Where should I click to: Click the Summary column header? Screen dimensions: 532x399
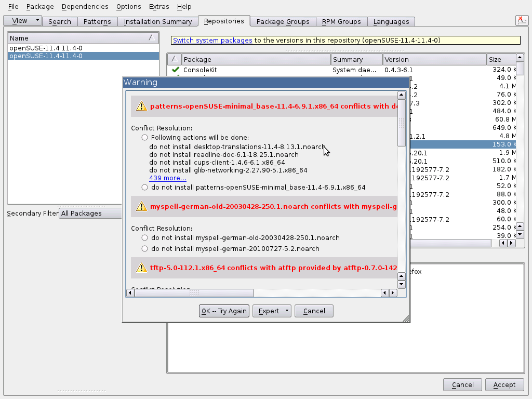(x=357, y=59)
